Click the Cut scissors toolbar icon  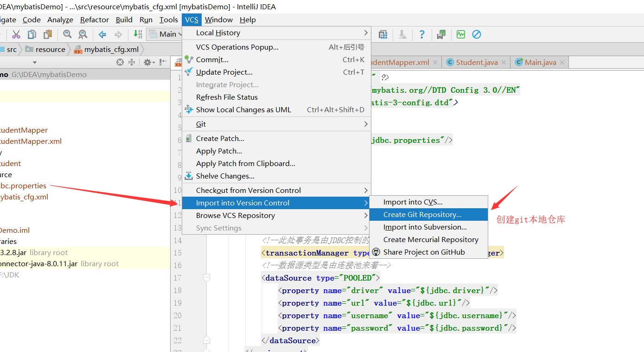pyautogui.click(x=16, y=34)
